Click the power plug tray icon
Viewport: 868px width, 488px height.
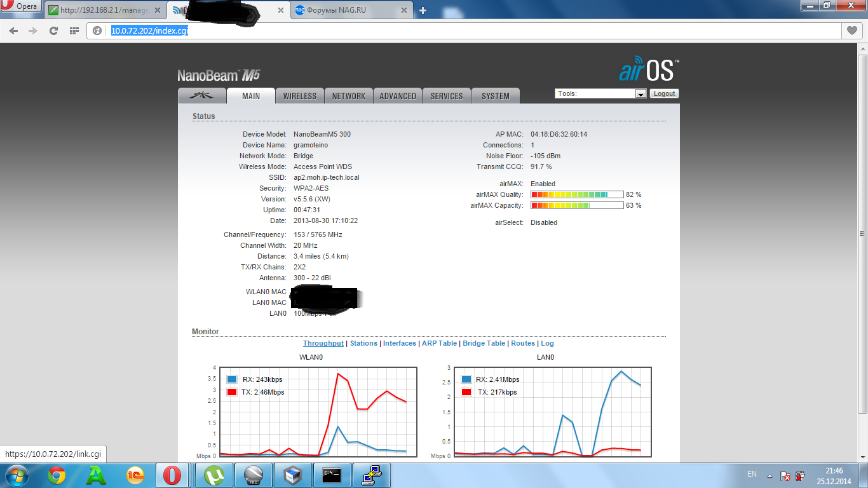[801, 475]
